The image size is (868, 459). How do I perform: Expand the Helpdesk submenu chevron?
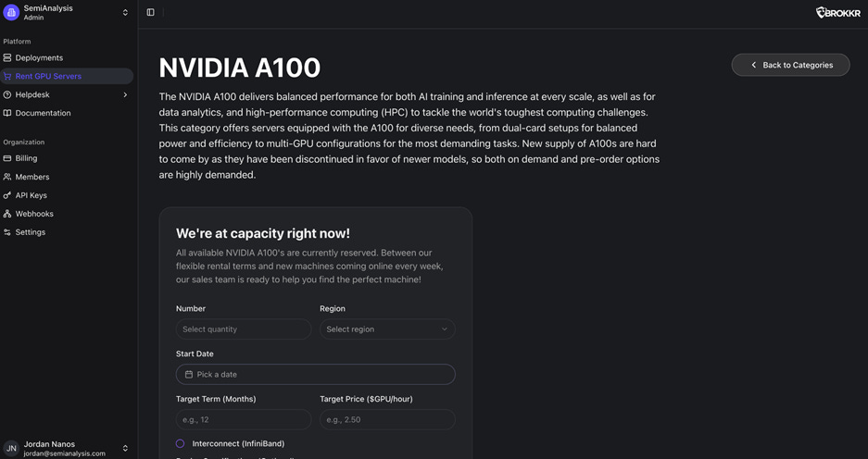click(125, 94)
